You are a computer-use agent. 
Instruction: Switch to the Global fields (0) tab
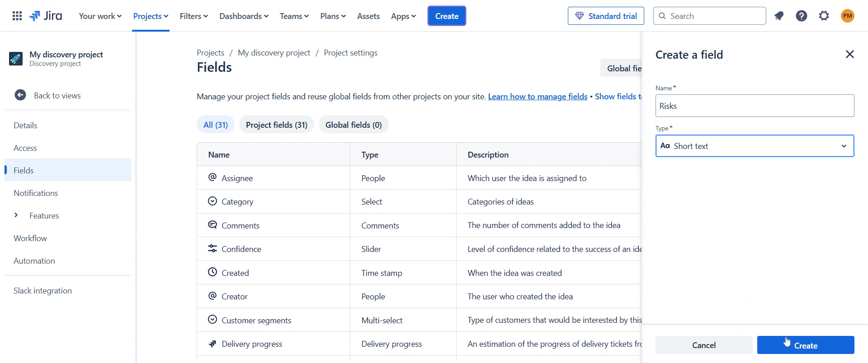(353, 125)
